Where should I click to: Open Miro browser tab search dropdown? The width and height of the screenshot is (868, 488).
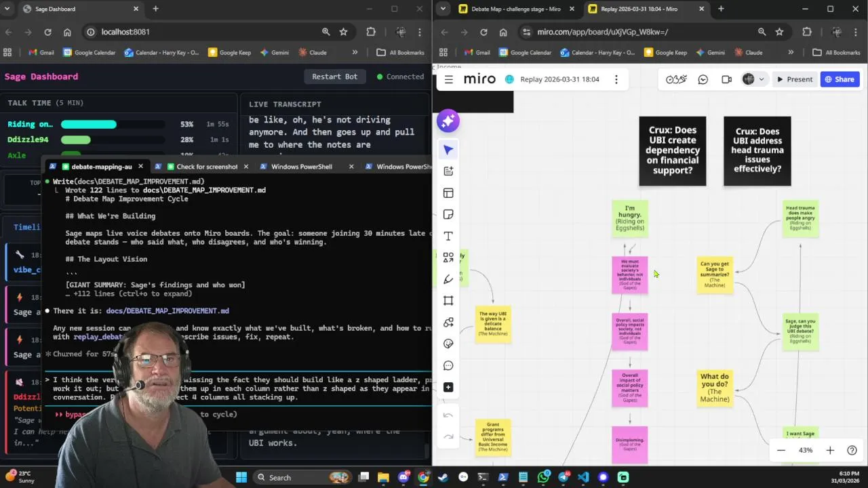[x=443, y=9]
